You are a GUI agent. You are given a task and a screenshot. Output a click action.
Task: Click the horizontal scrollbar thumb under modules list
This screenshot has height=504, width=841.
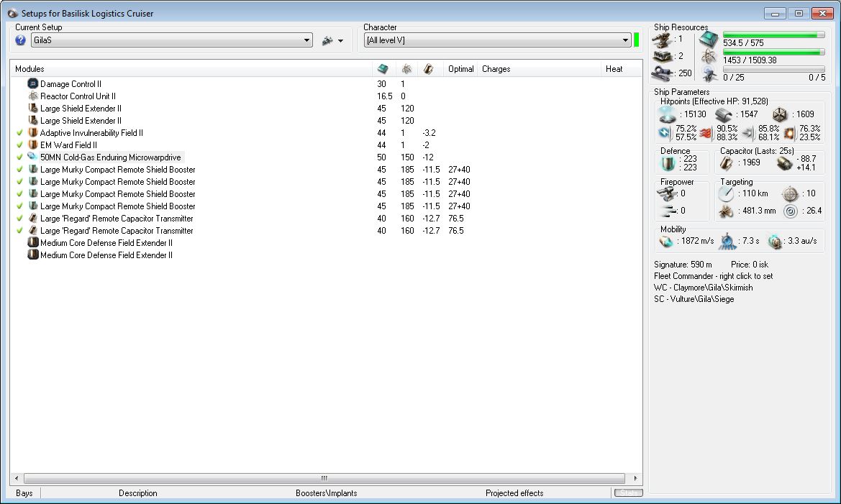click(x=324, y=477)
